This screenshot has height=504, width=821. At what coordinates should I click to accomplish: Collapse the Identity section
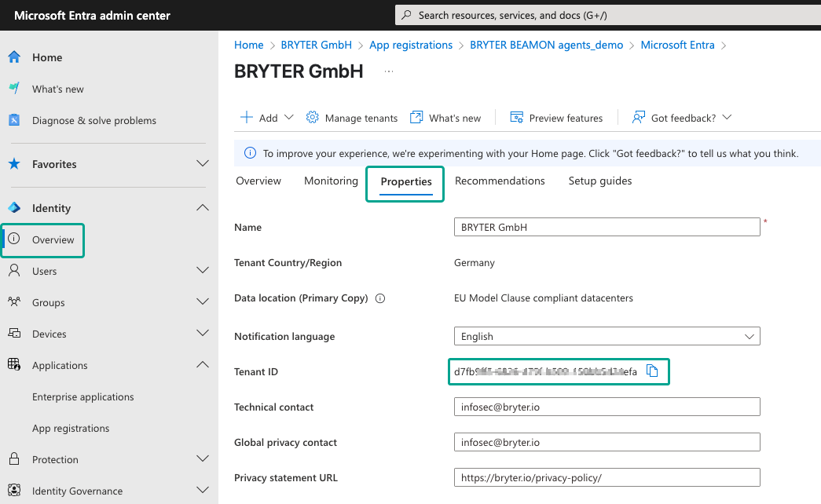pos(202,208)
